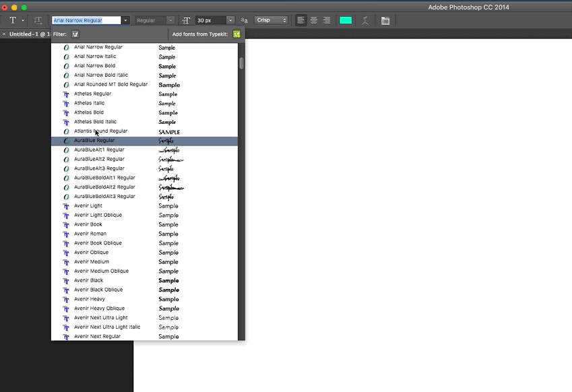Click OpenType icon beside Arial Narrow Regular
This screenshot has width=572, height=392.
pos(66,47)
